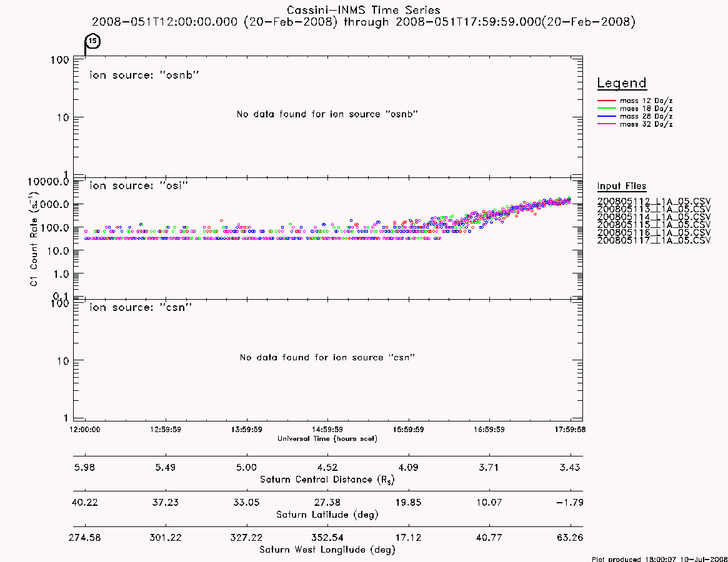Click the 15:59:59 time axis tick label

[409, 429]
